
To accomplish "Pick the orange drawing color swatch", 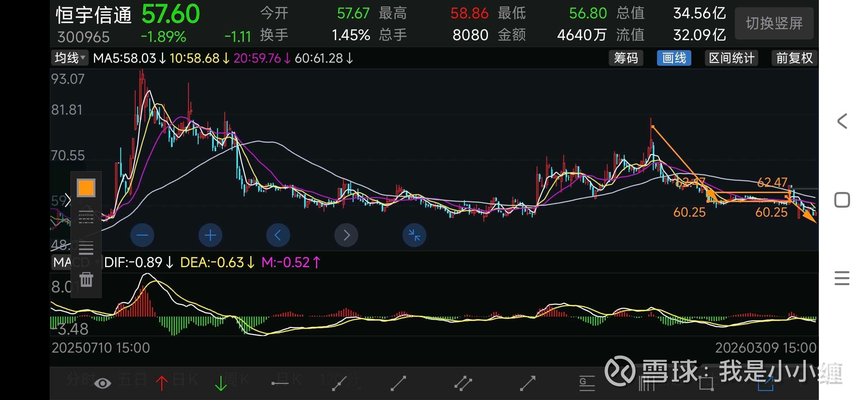I will tap(86, 188).
